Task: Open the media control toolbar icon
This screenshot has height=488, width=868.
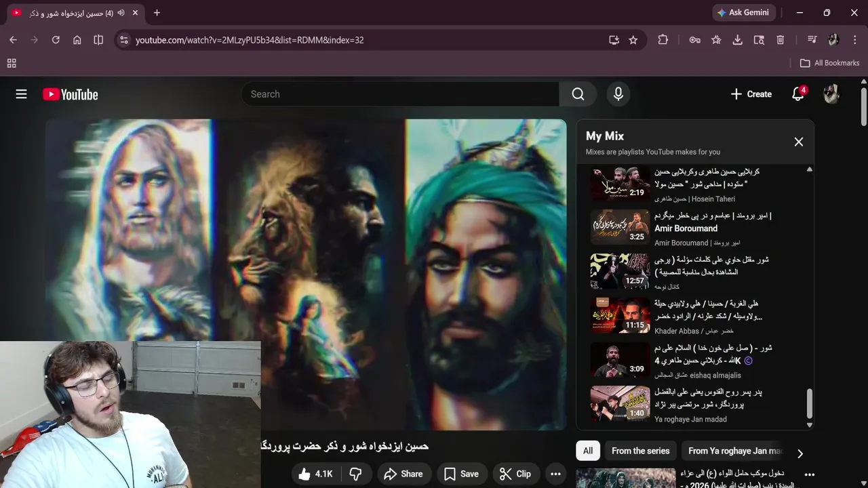Action: (812, 40)
